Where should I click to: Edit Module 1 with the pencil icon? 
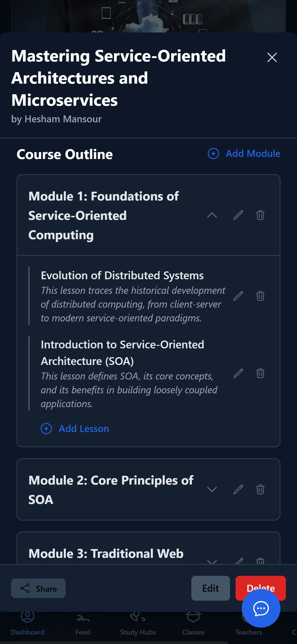pyautogui.click(x=238, y=215)
